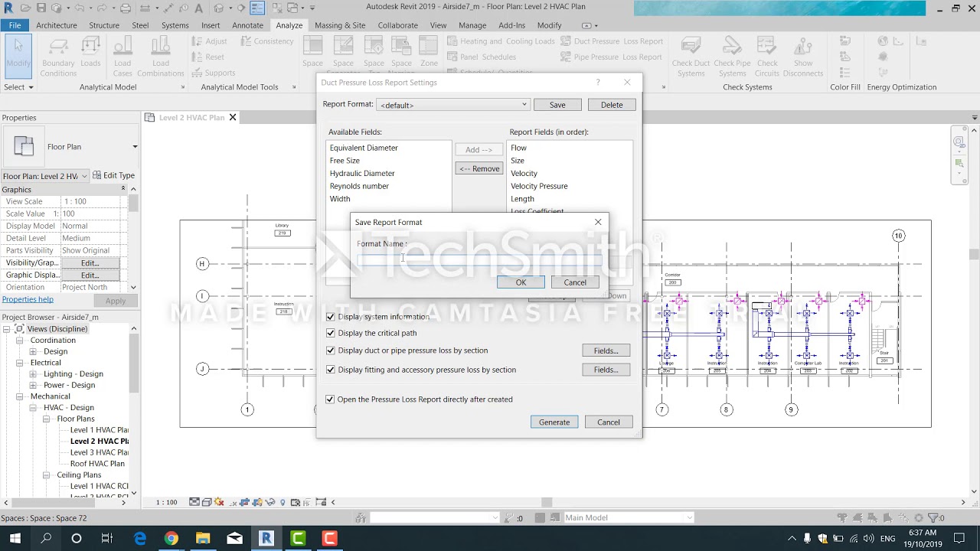Open the Select panel dropdown in ribbon
This screenshot has height=551, width=980.
click(x=18, y=87)
